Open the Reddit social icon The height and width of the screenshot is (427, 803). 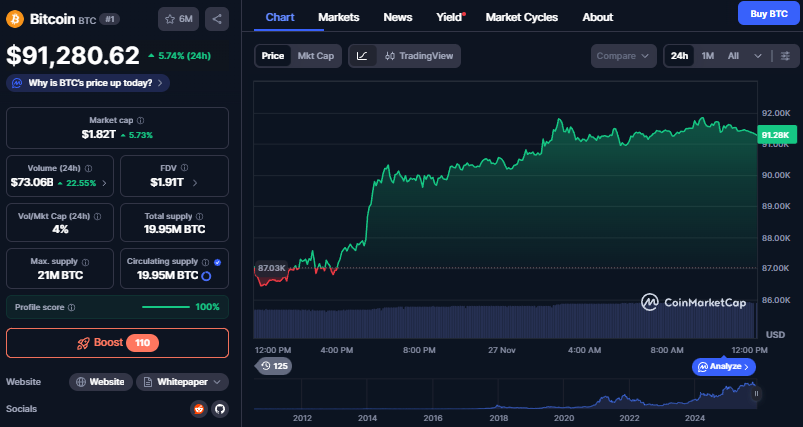click(x=199, y=409)
